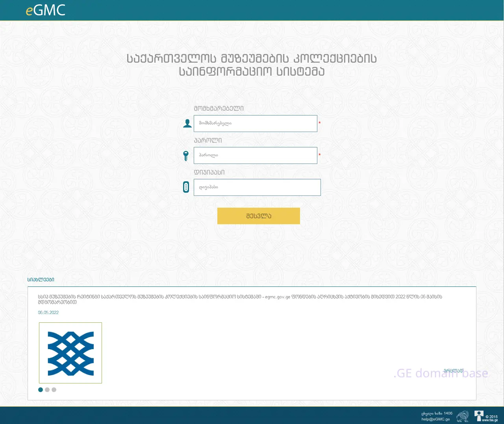Click the user silhouette icon

point(187,123)
